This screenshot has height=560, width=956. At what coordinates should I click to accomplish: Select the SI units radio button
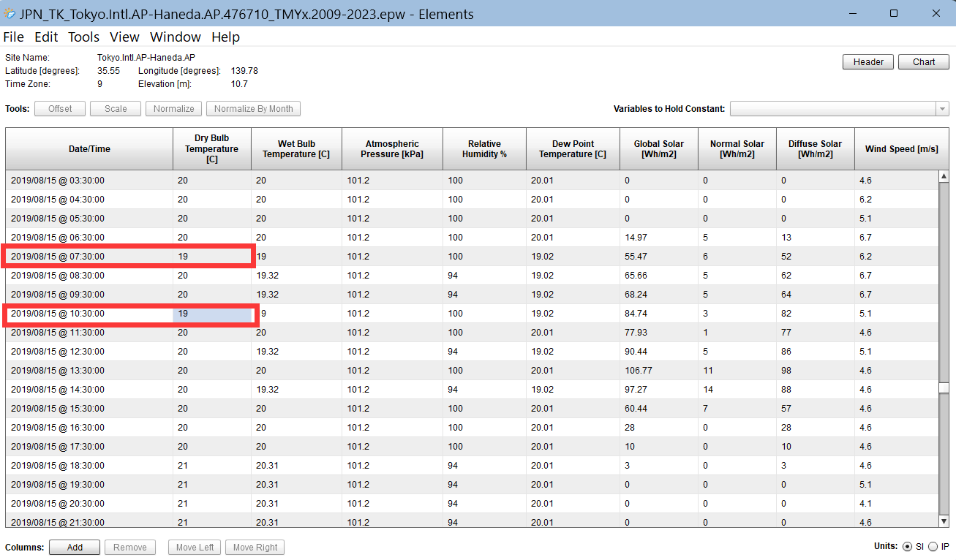point(908,547)
